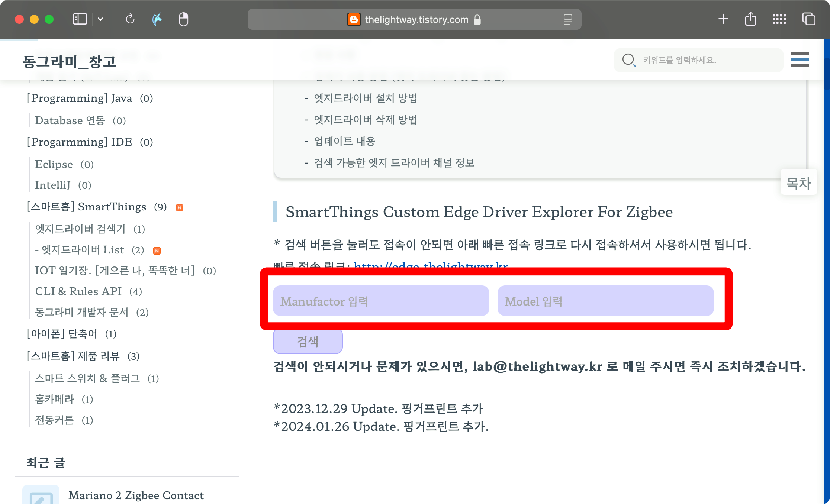
Task: Click the 검색 search button
Action: pos(308,342)
